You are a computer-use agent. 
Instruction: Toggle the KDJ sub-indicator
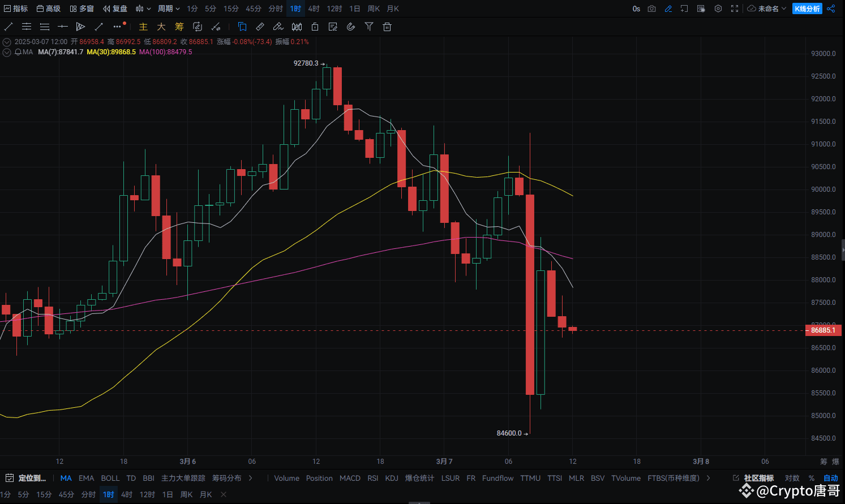tap(392, 478)
